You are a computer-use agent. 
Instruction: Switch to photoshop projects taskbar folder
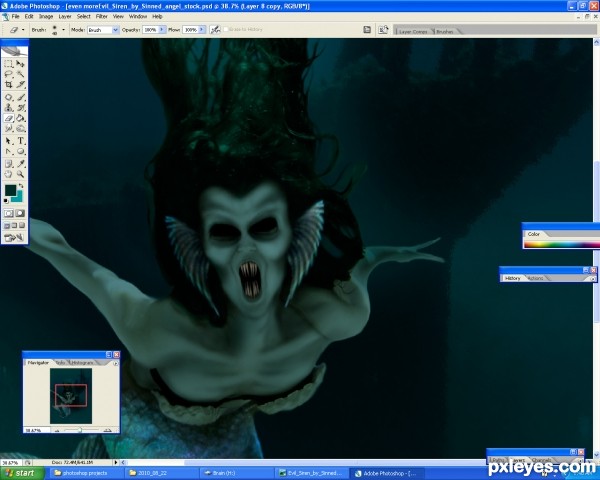pos(85,473)
